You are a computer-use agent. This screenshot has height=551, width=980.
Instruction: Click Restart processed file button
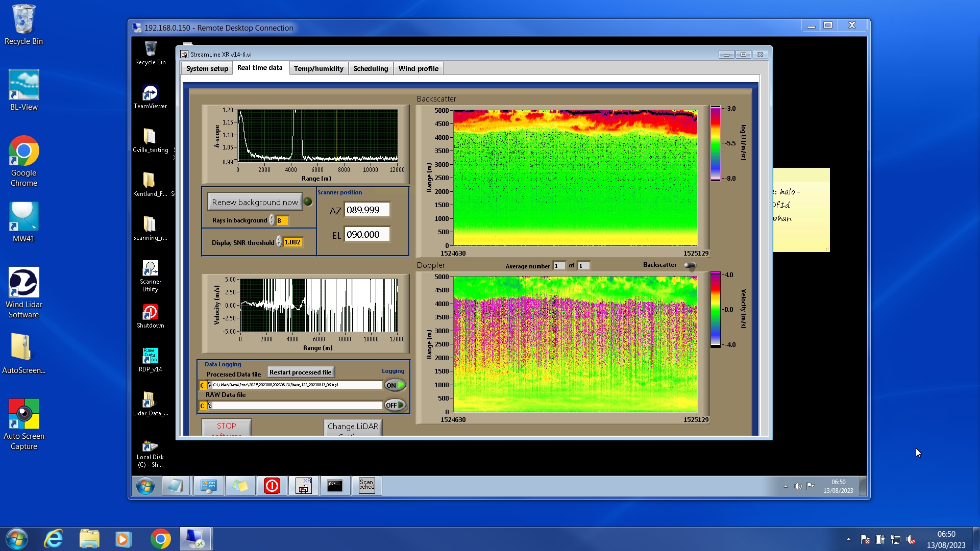tap(300, 372)
